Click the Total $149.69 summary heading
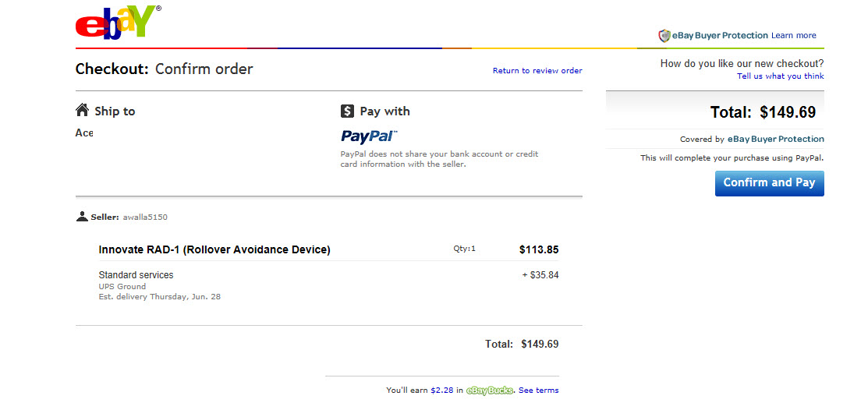 (763, 112)
